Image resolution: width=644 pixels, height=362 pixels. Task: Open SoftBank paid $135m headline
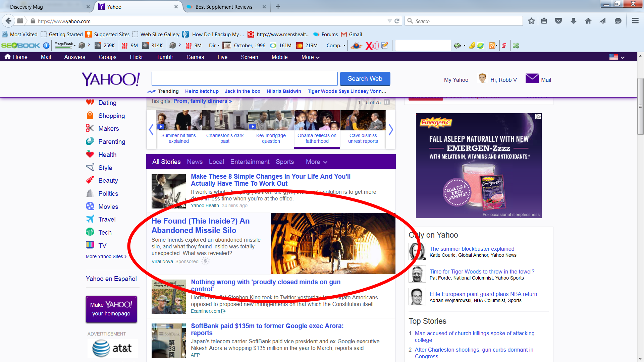coord(267,329)
